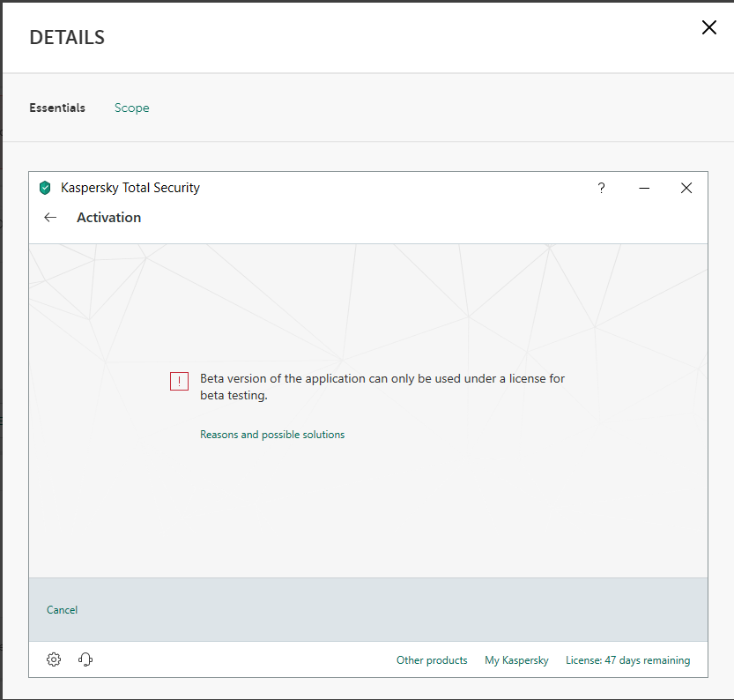
Task: Click the Activation heading text
Action: click(108, 217)
